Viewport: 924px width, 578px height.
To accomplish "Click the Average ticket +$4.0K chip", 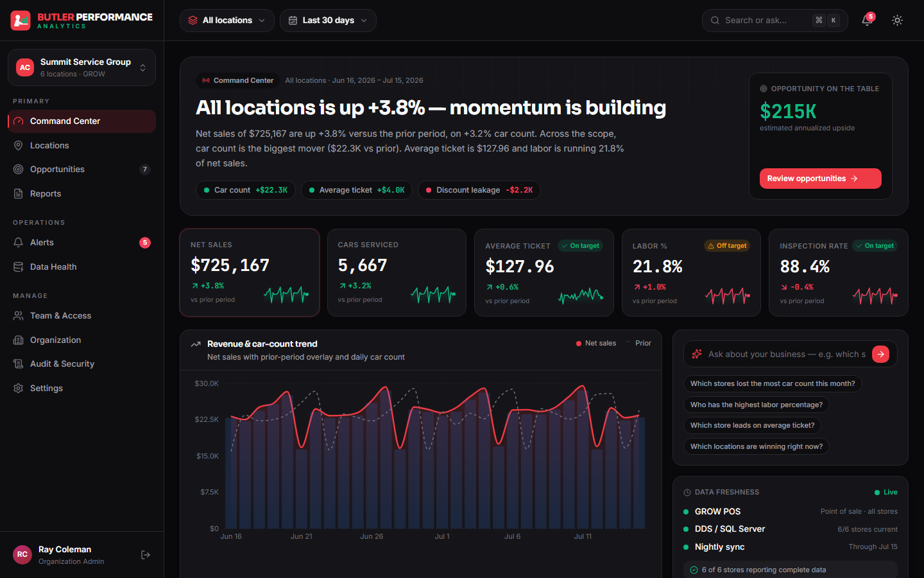I will pyautogui.click(x=357, y=190).
